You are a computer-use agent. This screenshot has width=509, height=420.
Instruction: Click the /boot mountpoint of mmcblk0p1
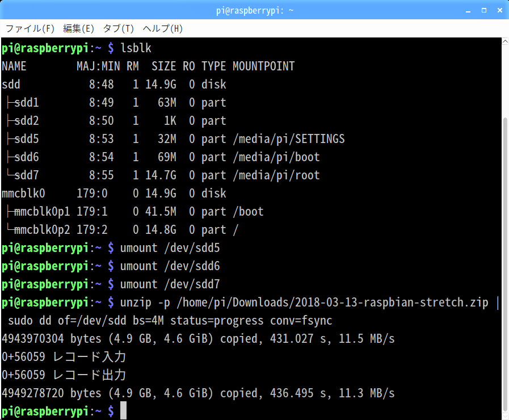248,212
